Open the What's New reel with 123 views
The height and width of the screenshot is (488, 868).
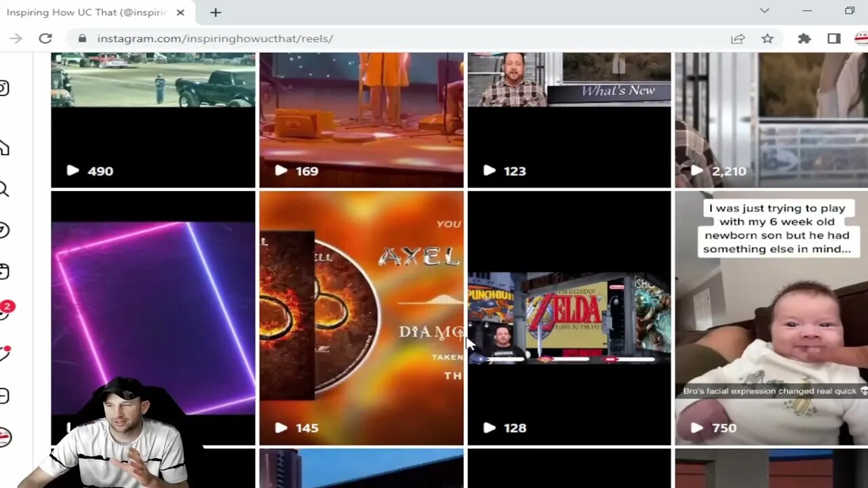coord(569,120)
